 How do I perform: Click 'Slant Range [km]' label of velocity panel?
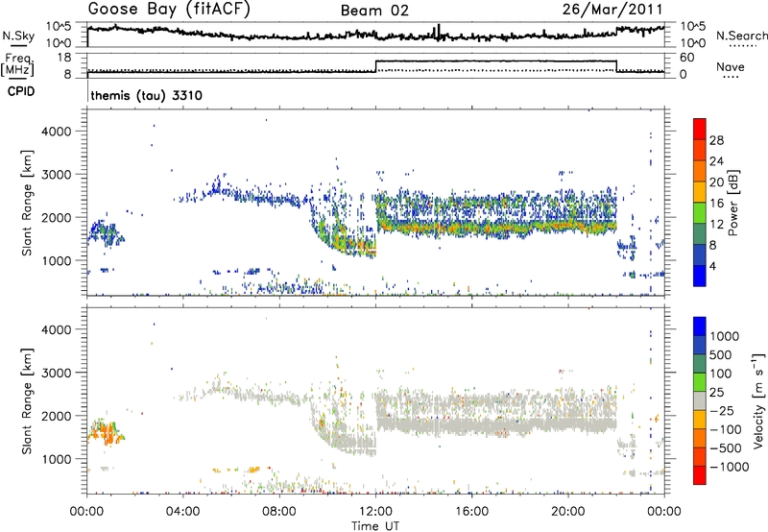click(27, 400)
